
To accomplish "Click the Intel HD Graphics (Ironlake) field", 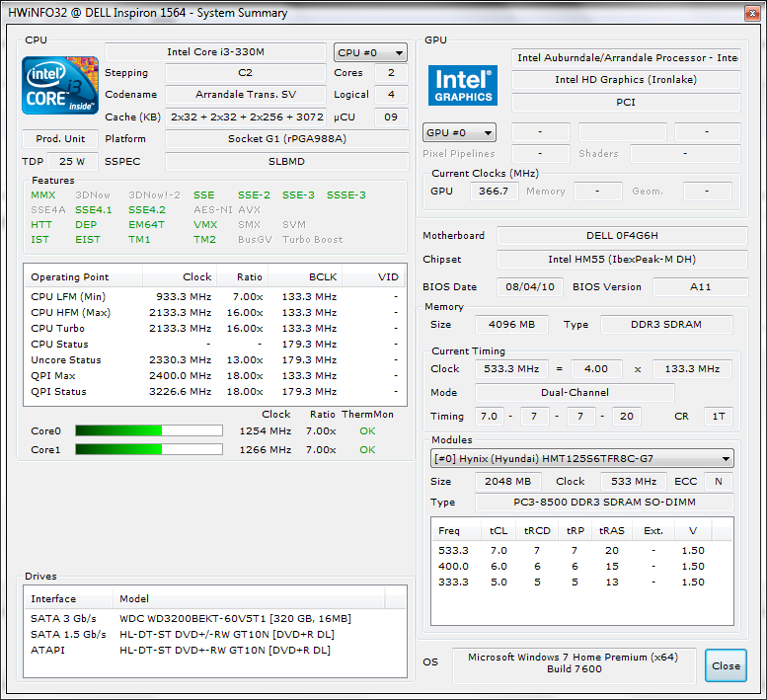I will (626, 80).
